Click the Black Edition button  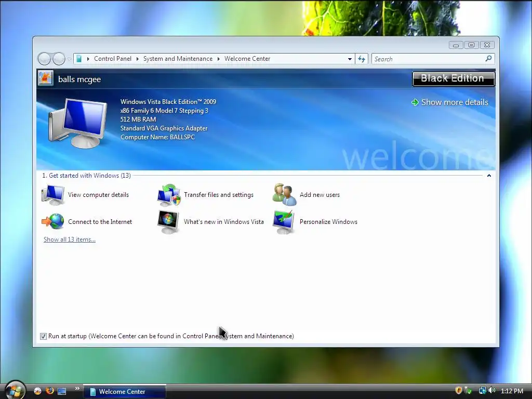pyautogui.click(x=453, y=78)
